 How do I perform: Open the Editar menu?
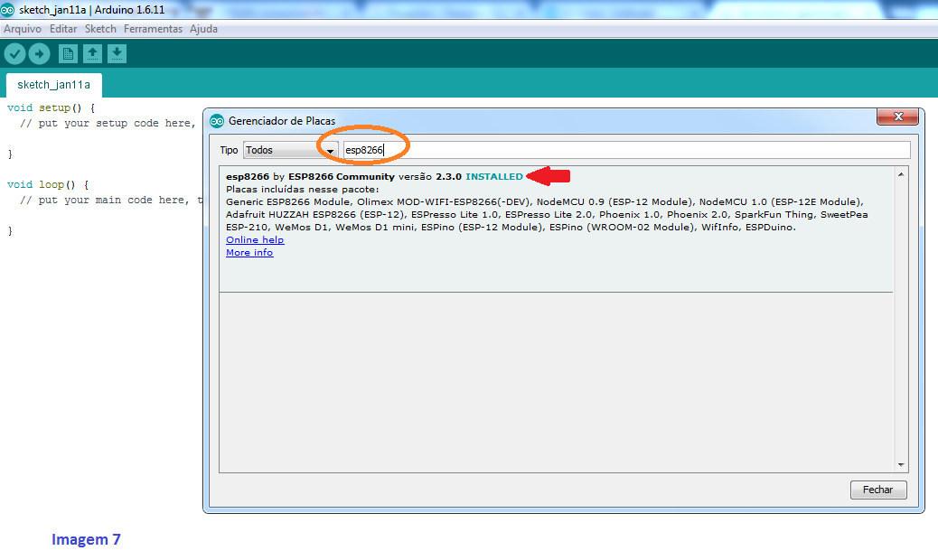point(63,29)
